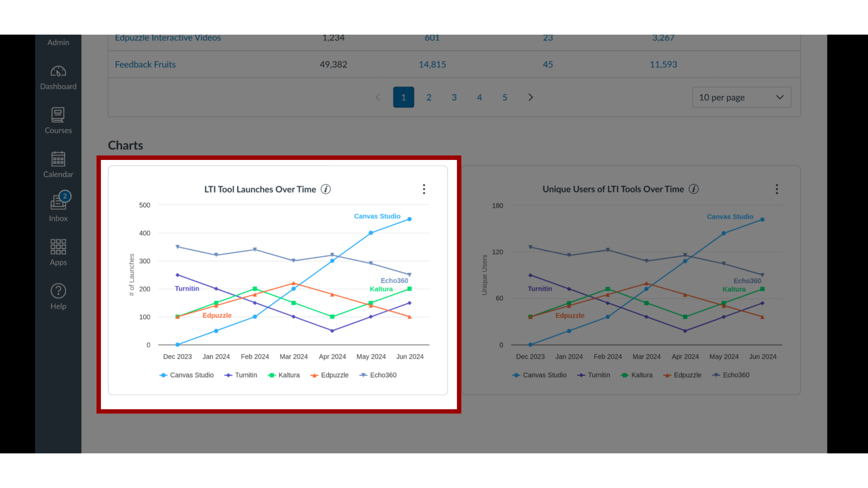Open the Inbox with 2 unread

(x=58, y=207)
